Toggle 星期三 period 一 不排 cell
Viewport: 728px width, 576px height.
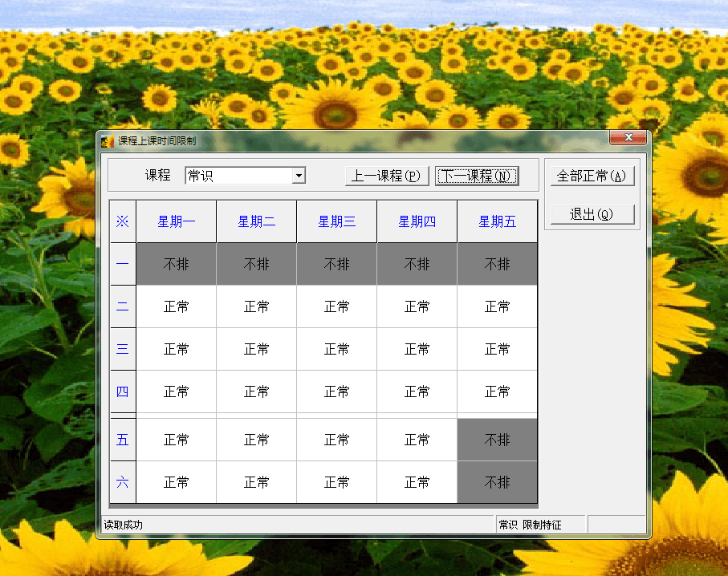337,264
